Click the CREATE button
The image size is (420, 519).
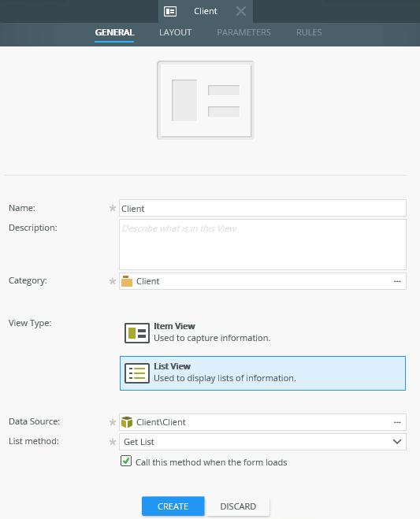(173, 506)
